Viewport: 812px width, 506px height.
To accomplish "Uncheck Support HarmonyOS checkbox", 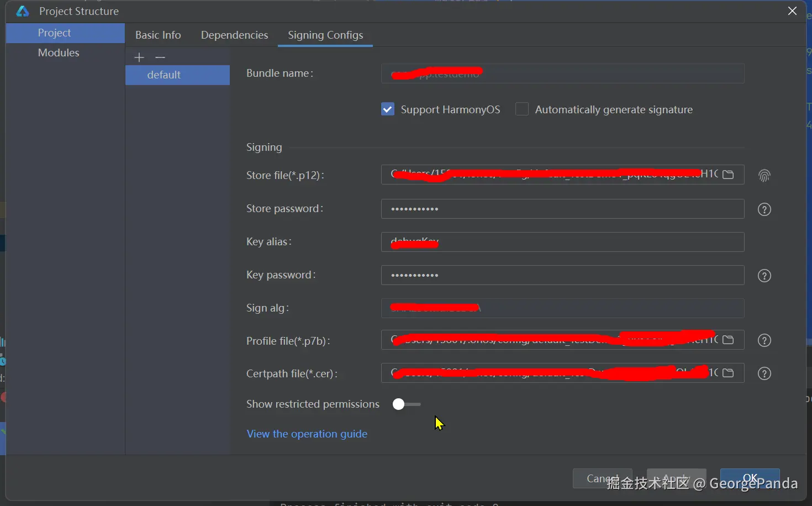I will (x=388, y=109).
